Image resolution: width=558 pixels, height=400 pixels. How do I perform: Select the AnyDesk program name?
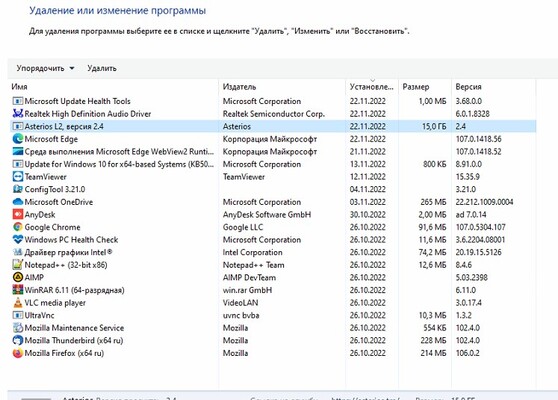[x=40, y=215]
